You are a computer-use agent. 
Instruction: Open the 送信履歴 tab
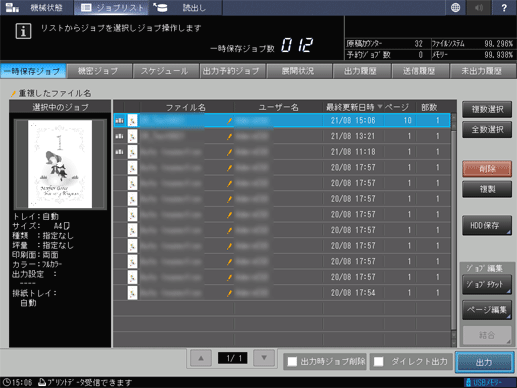click(x=420, y=71)
